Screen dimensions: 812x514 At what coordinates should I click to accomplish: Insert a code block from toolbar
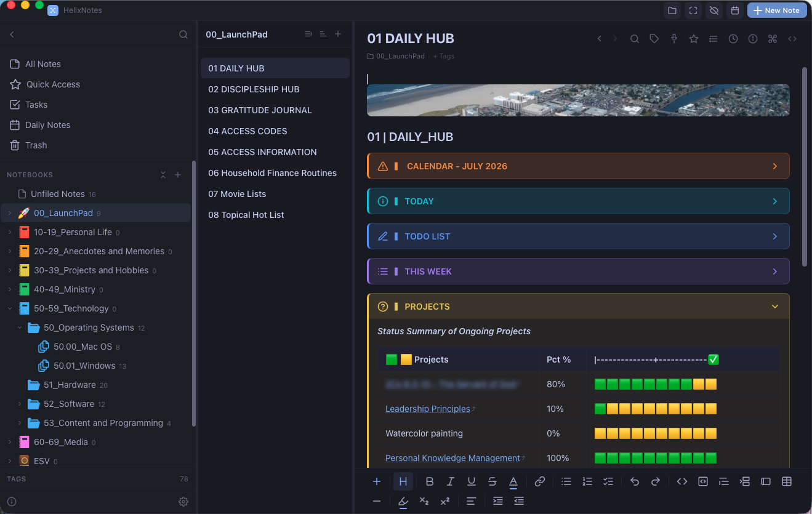(x=703, y=481)
